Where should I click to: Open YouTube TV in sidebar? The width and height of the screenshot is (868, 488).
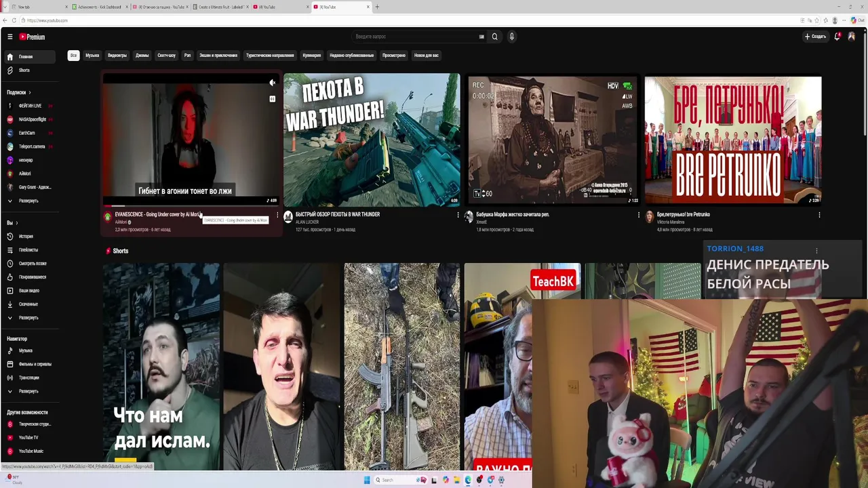click(x=28, y=438)
